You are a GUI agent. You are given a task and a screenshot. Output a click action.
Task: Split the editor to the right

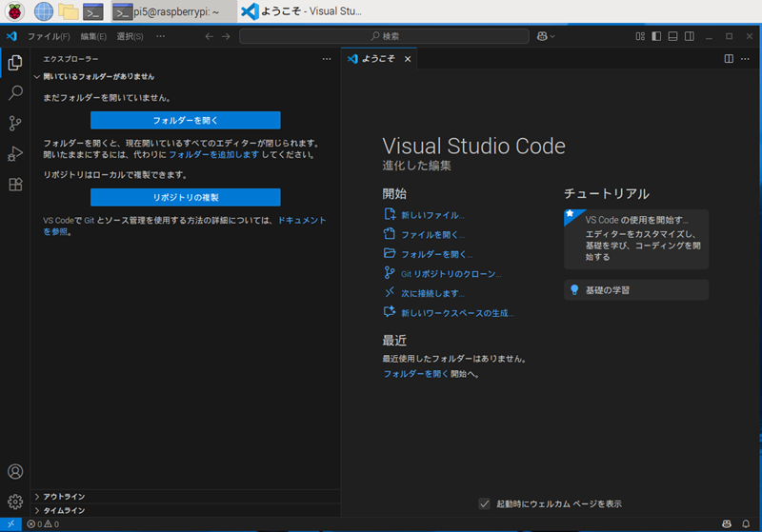click(729, 59)
